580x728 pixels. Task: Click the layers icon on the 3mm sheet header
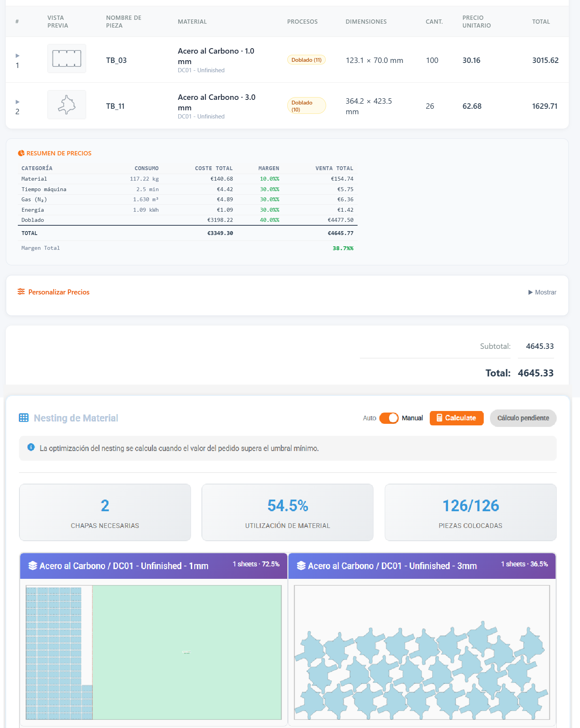(301, 566)
